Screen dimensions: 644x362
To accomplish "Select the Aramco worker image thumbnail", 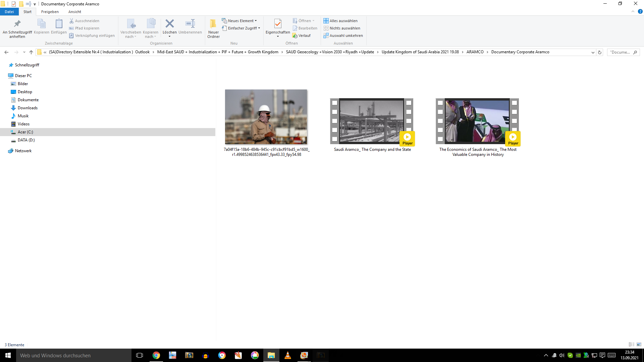I will pyautogui.click(x=266, y=117).
